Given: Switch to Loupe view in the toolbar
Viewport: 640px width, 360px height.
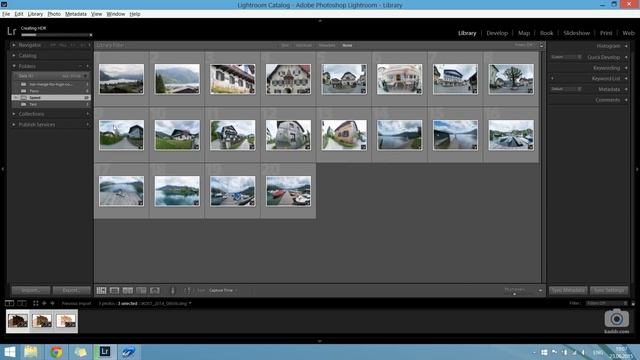Looking at the screenshot, I should [x=115, y=290].
